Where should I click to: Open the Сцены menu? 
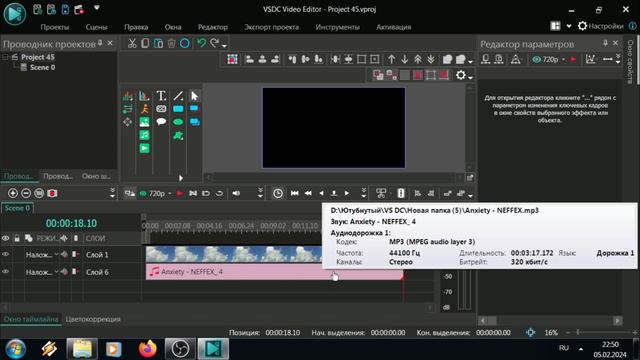click(97, 27)
